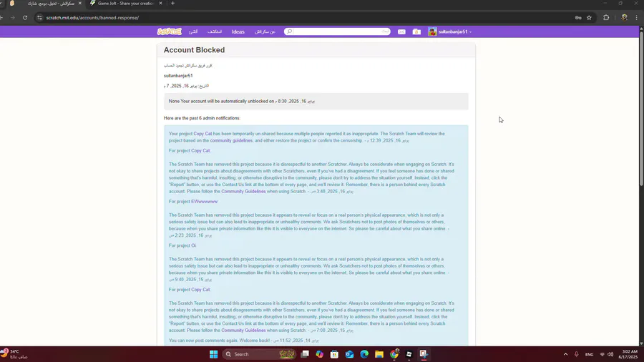
Task: Open the browser extensions puzzle icon
Action: click(606, 18)
